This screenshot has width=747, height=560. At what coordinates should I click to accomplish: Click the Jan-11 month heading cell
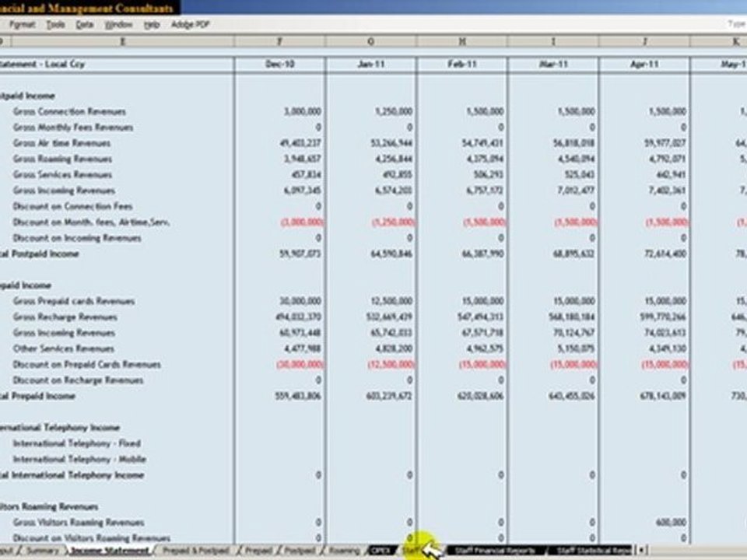(x=371, y=64)
